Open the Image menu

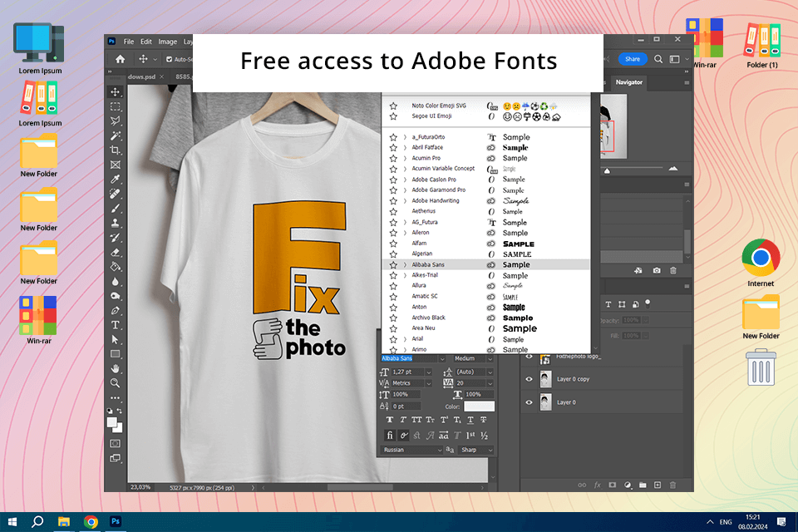click(167, 42)
